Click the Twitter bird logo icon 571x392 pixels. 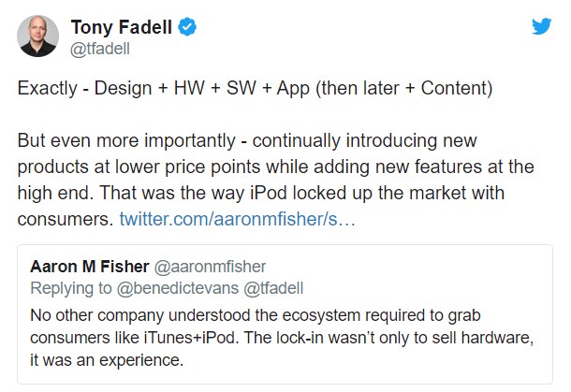pyautogui.click(x=542, y=26)
